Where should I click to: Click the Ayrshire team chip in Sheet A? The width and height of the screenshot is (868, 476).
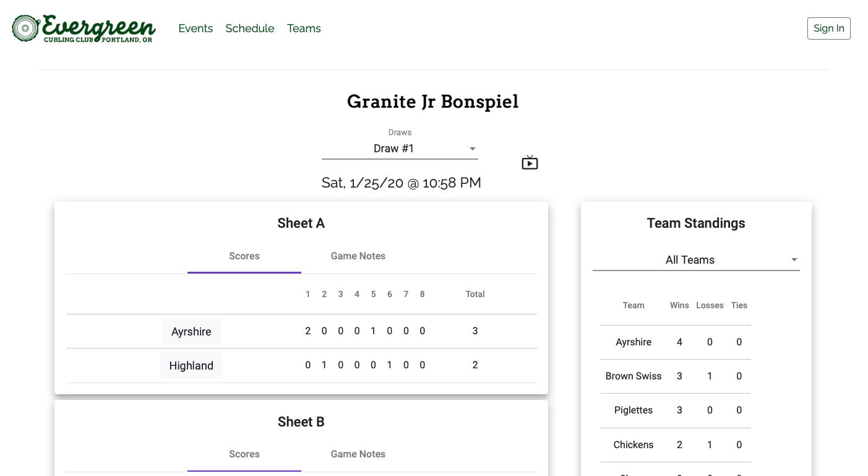tap(191, 332)
